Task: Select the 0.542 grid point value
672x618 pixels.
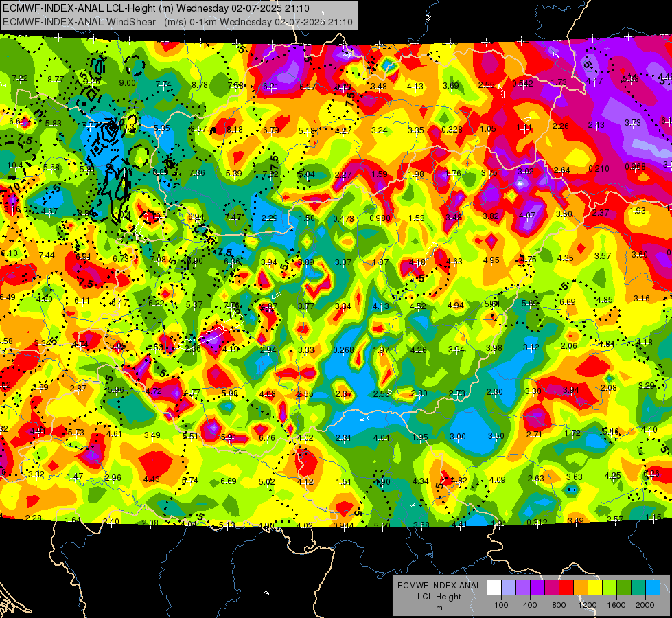Action: [x=523, y=84]
